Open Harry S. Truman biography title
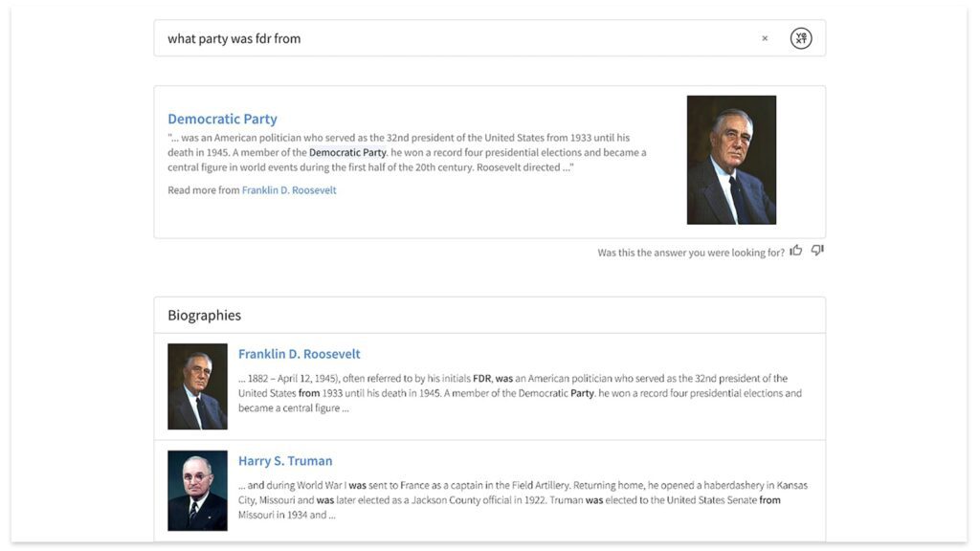Viewport: 980px width, 551px height. (x=285, y=461)
